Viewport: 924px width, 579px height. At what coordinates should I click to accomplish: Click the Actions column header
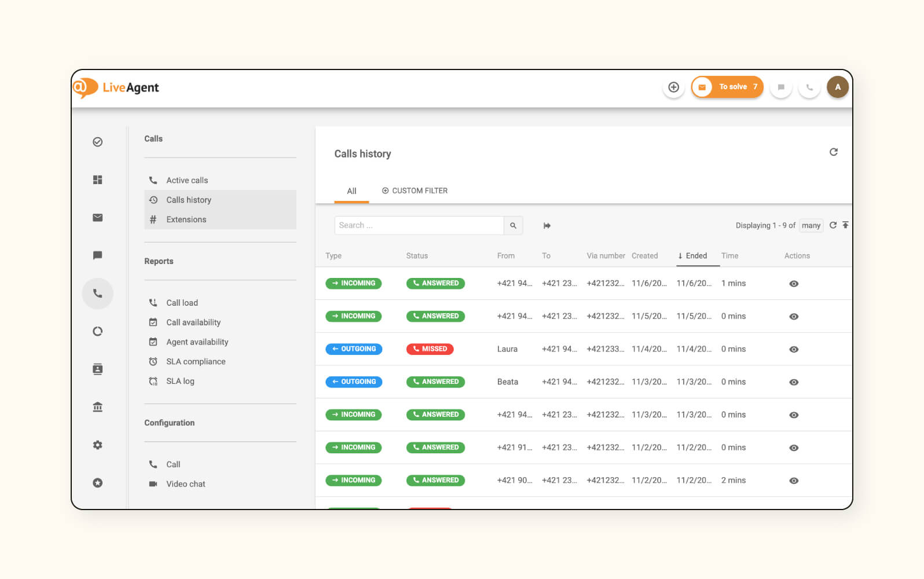pyautogui.click(x=797, y=256)
